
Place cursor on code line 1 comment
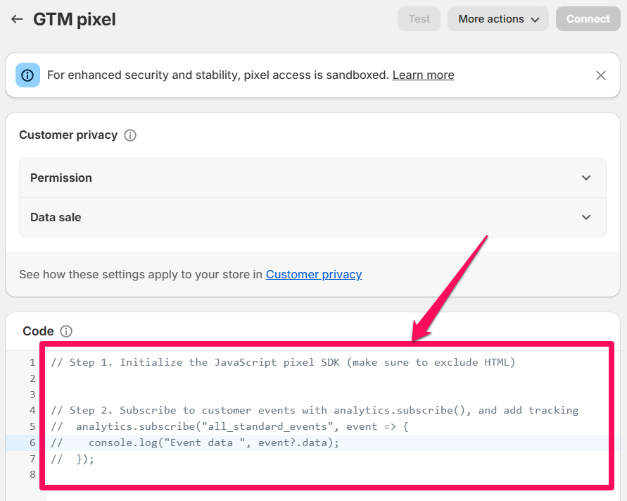283,362
